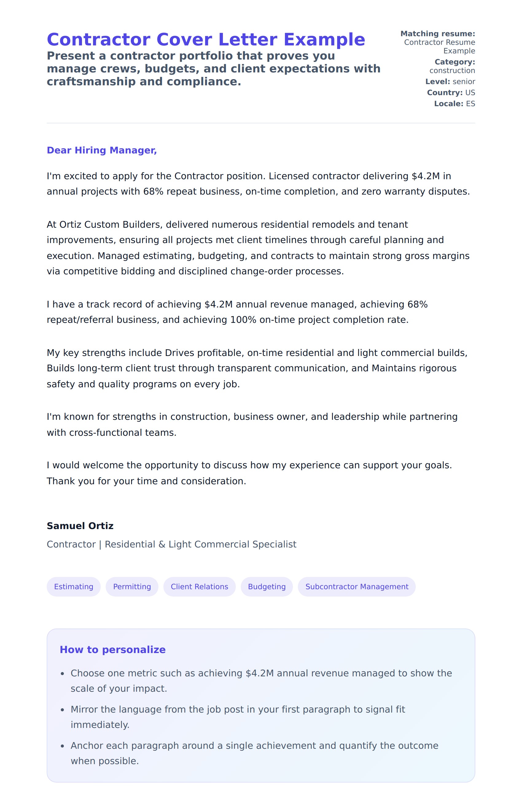
Task: Select the Budgeting skill tag
Action: pyautogui.click(x=267, y=587)
